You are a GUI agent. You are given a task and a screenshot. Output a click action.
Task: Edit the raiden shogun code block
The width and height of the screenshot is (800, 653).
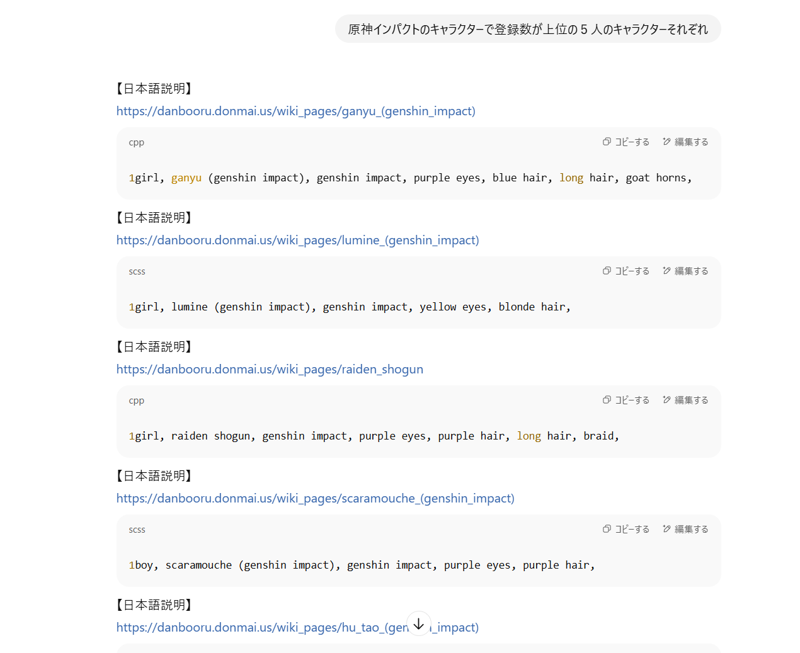click(x=685, y=400)
